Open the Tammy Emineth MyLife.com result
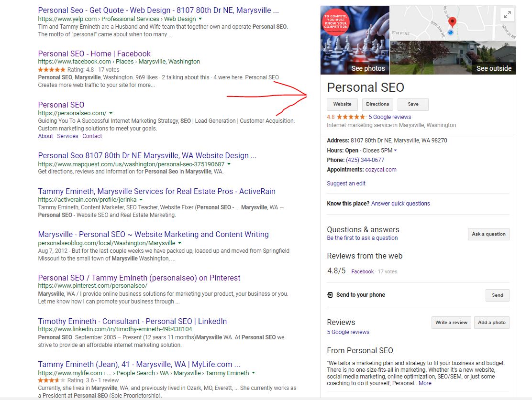Image resolution: width=532 pixels, height=400 pixels. click(x=139, y=365)
